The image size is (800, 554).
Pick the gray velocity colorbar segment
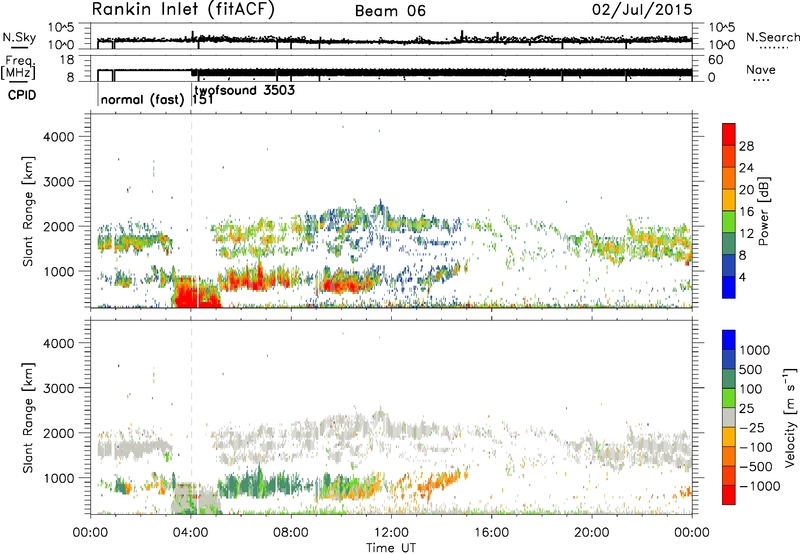pyautogui.click(x=729, y=418)
